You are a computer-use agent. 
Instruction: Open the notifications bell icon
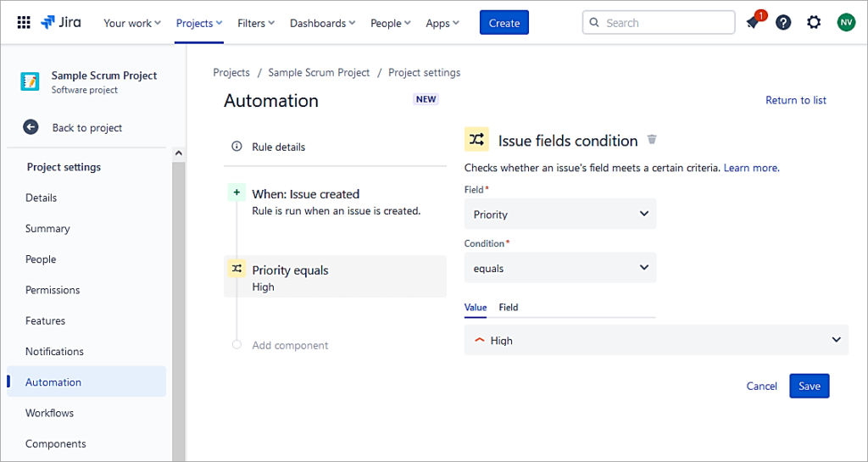(753, 23)
